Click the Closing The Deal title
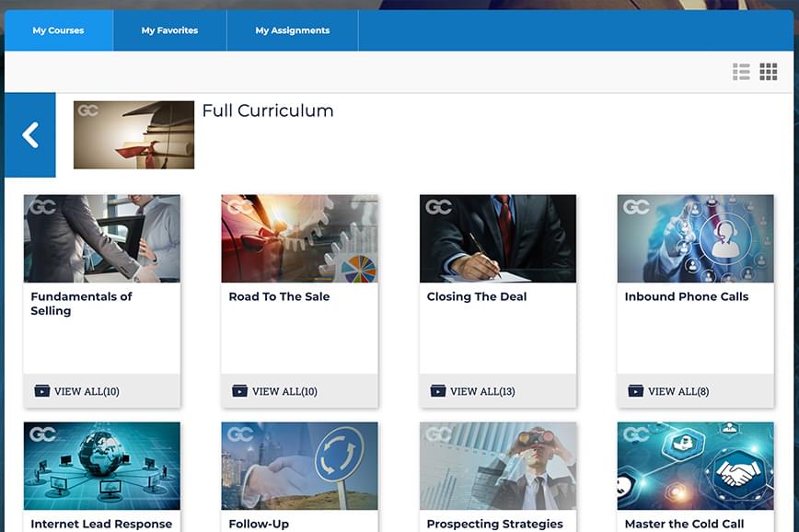 (477, 296)
